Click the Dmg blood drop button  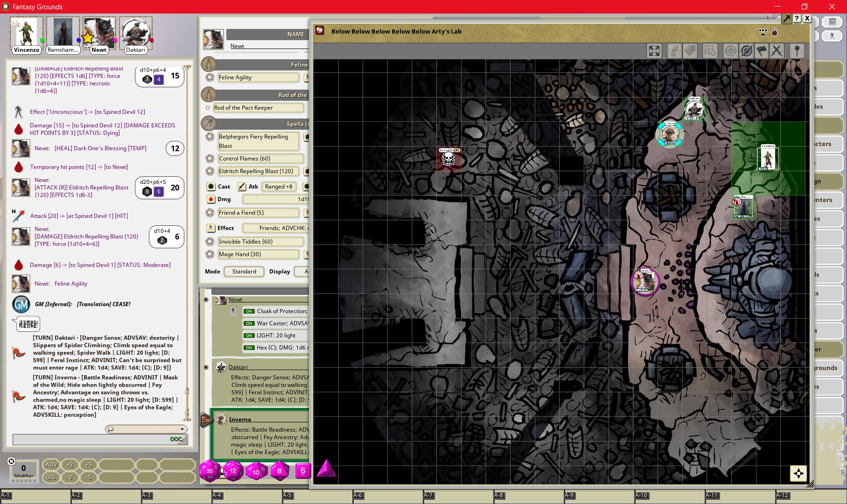(x=211, y=199)
